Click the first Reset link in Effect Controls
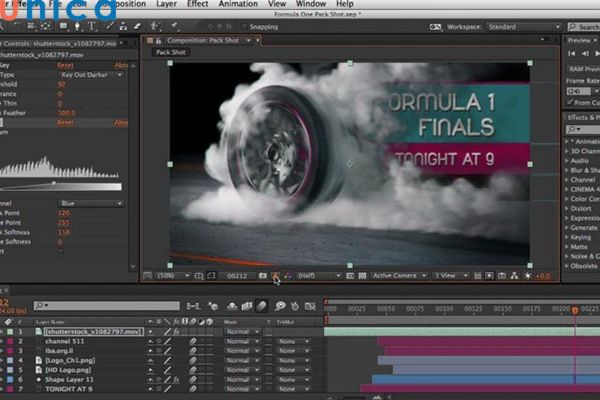Viewport: 600px width, 400px height. tap(65, 65)
